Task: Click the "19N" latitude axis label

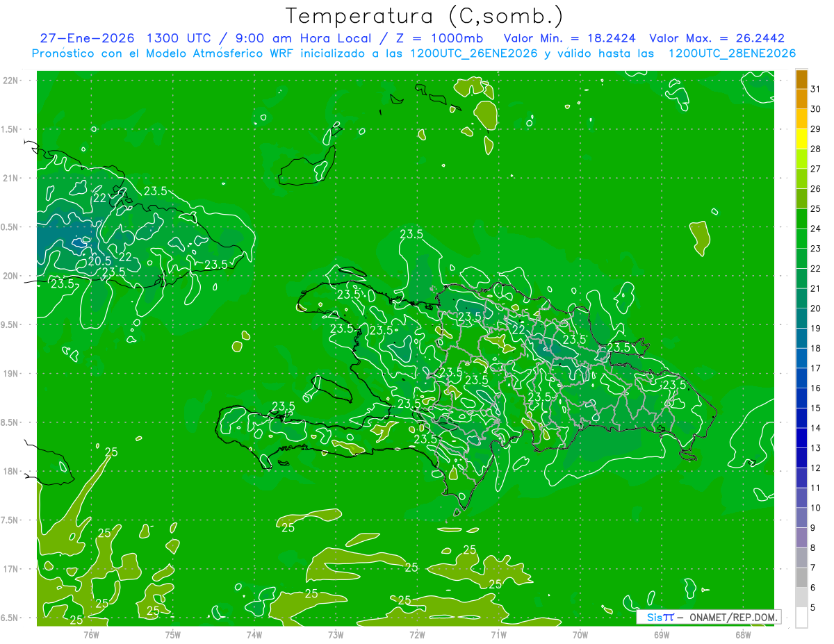Action: pos(12,374)
